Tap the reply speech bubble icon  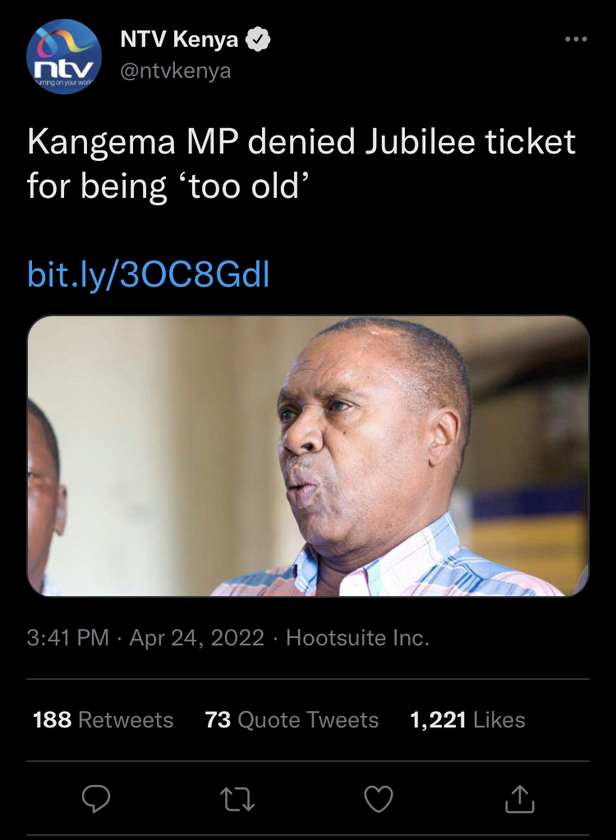(x=96, y=798)
